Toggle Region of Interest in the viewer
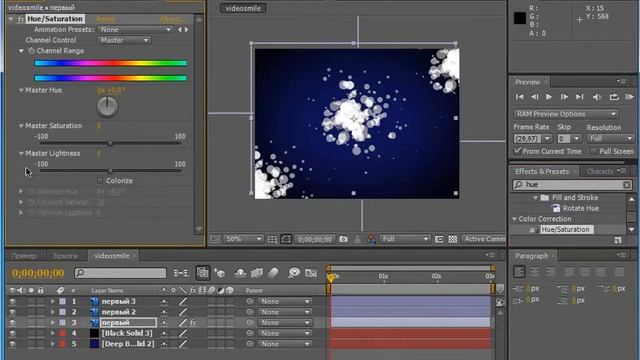Viewport: 640px width, 360px height. tap(439, 239)
